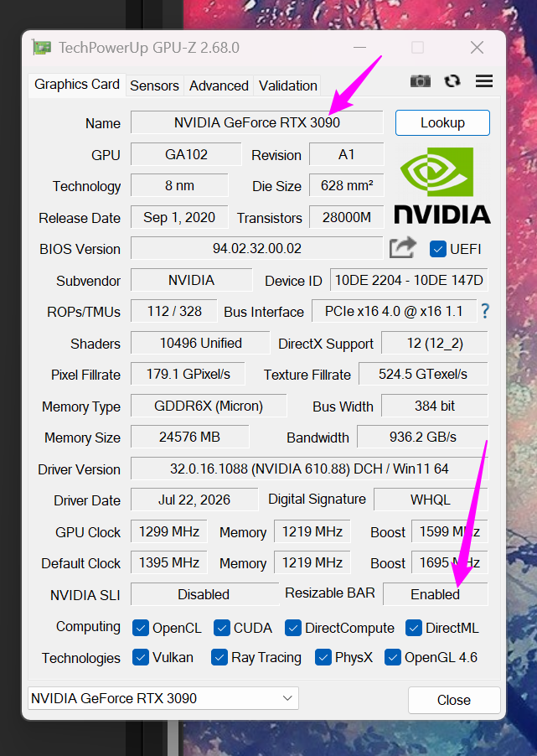This screenshot has width=537, height=756.
Task: Click the Texture Fillrate value 524.5 GTexel/s
Action: [x=423, y=374]
